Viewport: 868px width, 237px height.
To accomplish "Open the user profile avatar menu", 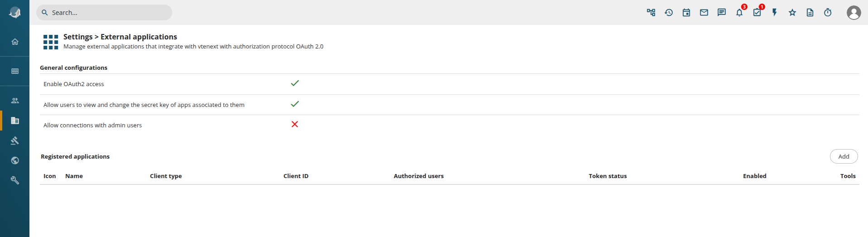I will [854, 13].
